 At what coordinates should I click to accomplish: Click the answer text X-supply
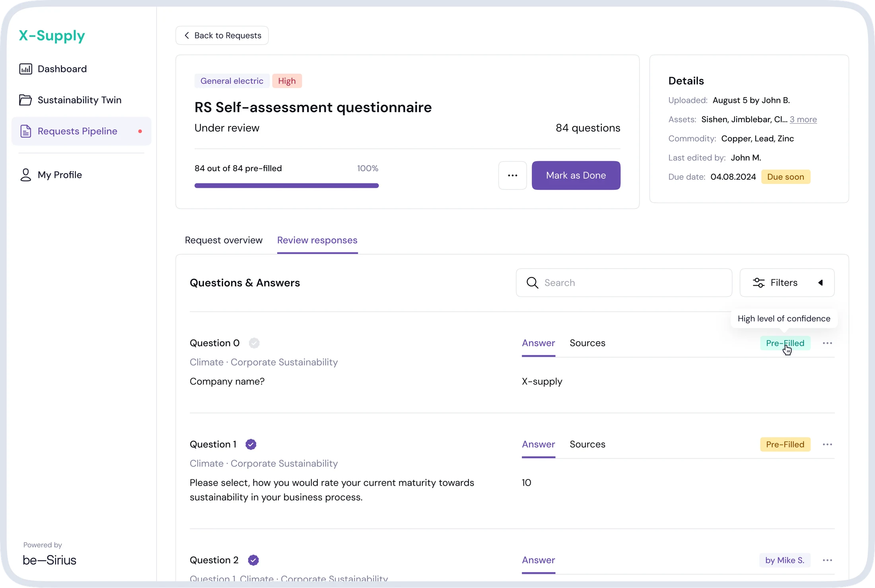[x=542, y=382]
